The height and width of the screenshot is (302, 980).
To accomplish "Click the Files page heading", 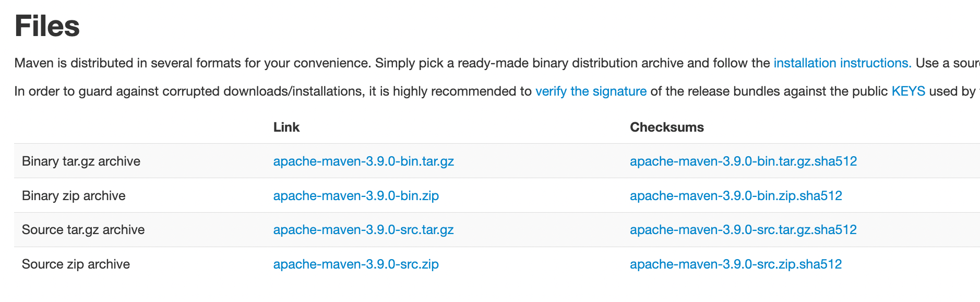I will [x=47, y=26].
